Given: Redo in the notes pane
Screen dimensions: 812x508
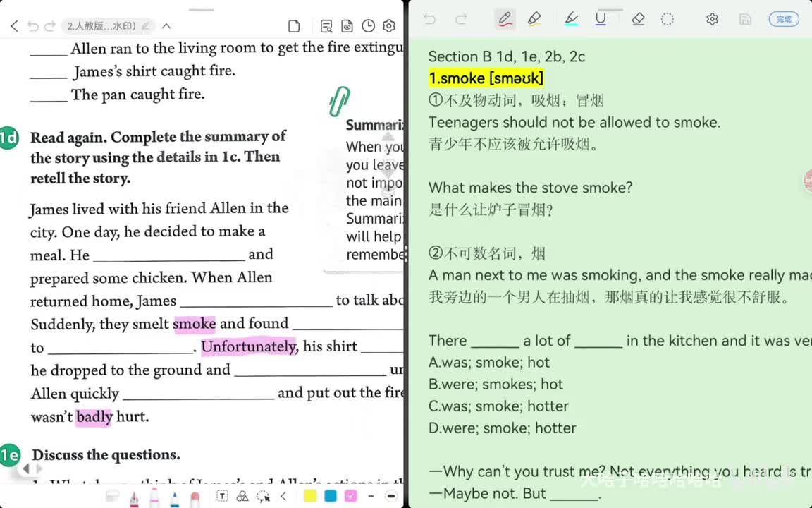Looking at the screenshot, I should 461,20.
